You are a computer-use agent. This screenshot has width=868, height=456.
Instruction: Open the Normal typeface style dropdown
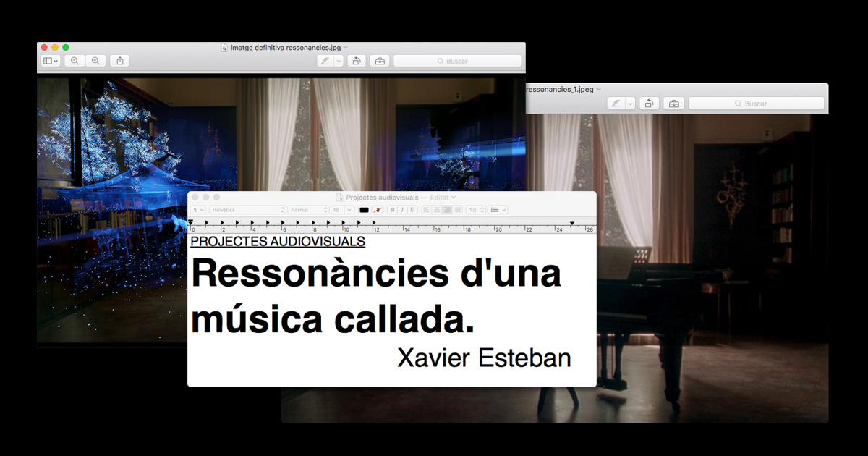307,210
